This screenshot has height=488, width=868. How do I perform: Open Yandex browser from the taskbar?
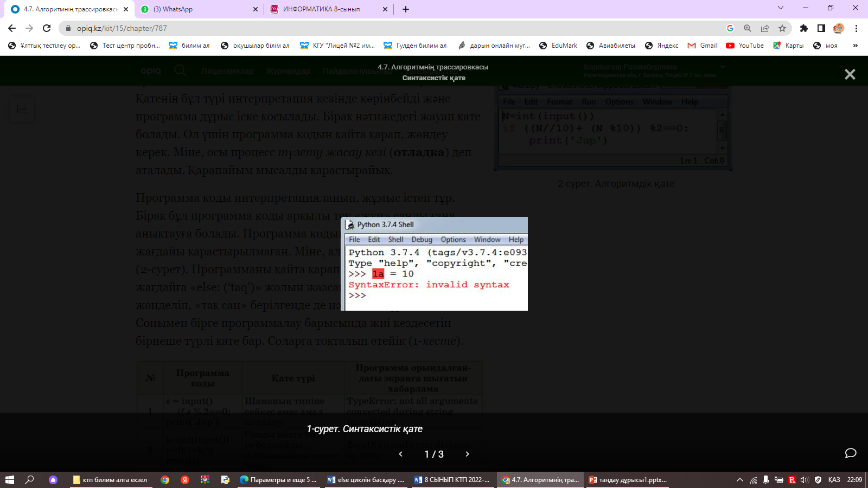tap(185, 480)
